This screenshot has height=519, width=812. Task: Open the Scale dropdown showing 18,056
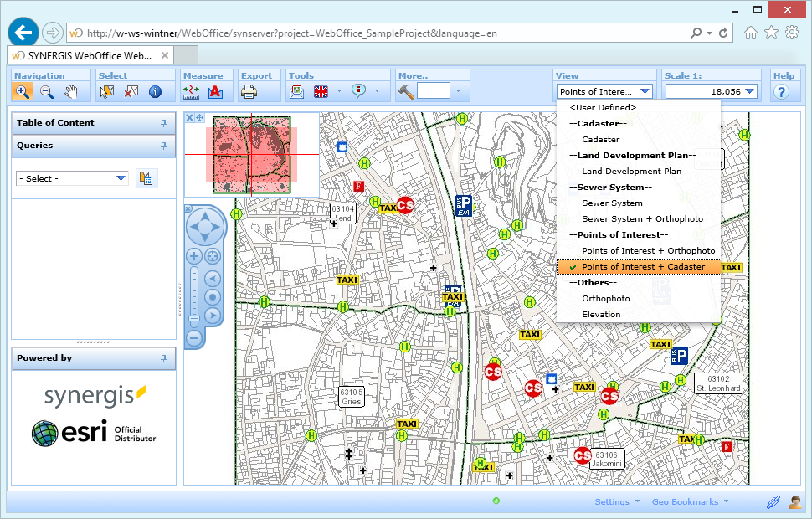click(748, 91)
